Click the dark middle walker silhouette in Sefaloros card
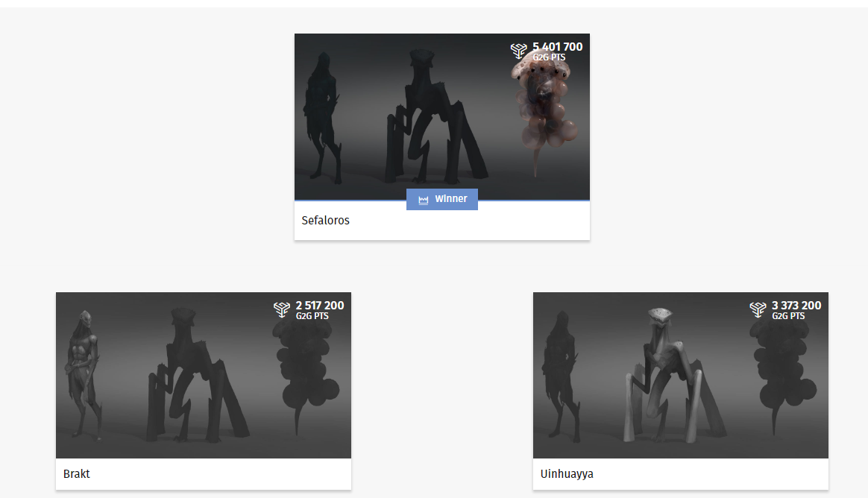 pyautogui.click(x=429, y=119)
